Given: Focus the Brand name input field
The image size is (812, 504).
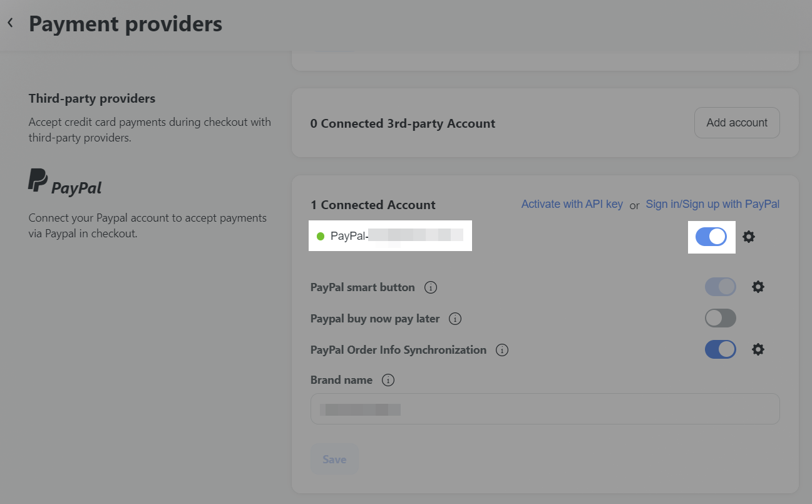Looking at the screenshot, I should click(545, 409).
